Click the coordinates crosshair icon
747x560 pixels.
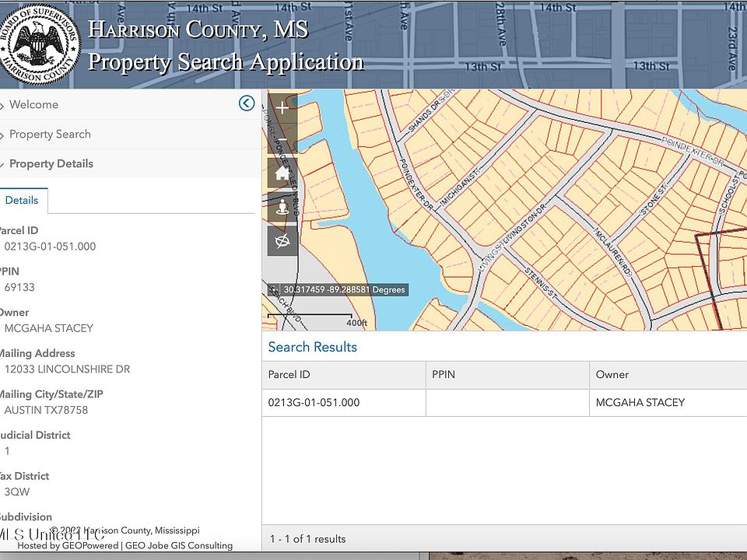[x=274, y=289]
